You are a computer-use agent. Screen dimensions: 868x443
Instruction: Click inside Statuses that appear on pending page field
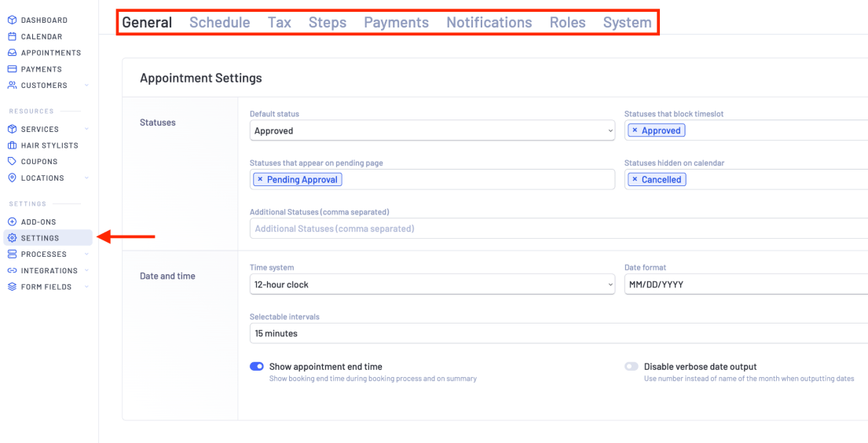tap(432, 179)
